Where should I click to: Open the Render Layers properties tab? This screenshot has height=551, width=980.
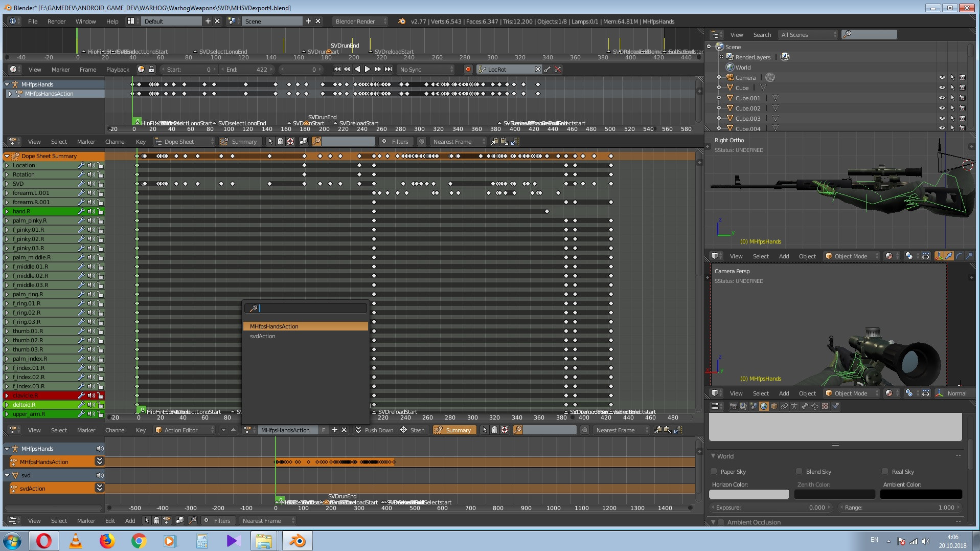(743, 406)
